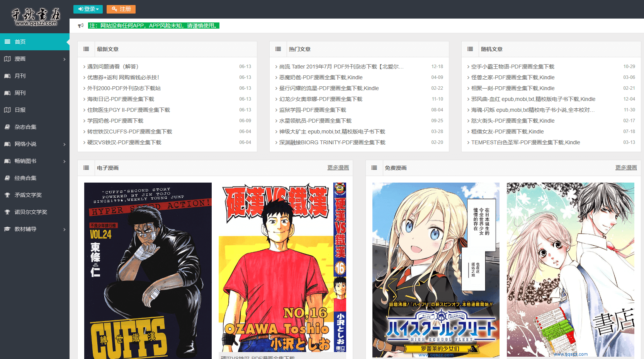Viewport: 644px width, 359px height.
Task: Click the list icon in 热门文章 header
Action: (x=278, y=49)
